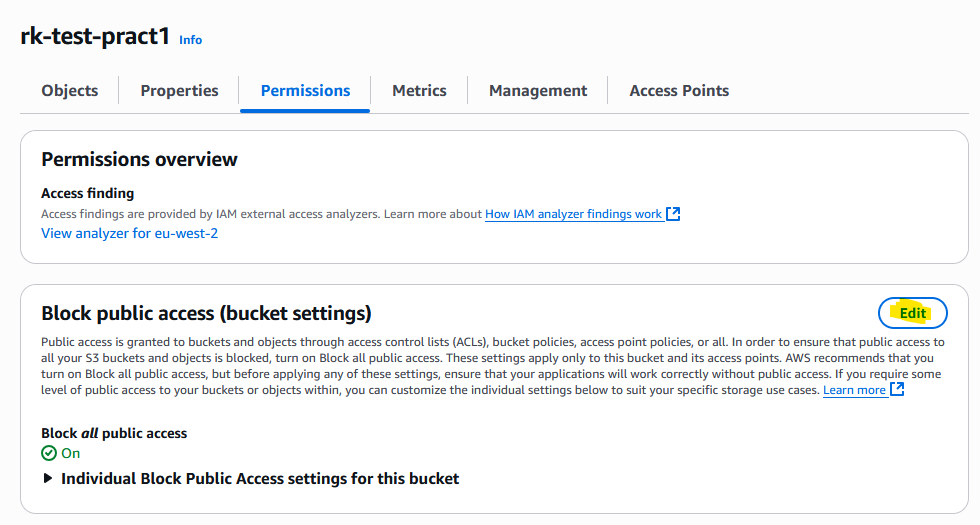Click the external-link icon beside Learn more

click(x=897, y=390)
